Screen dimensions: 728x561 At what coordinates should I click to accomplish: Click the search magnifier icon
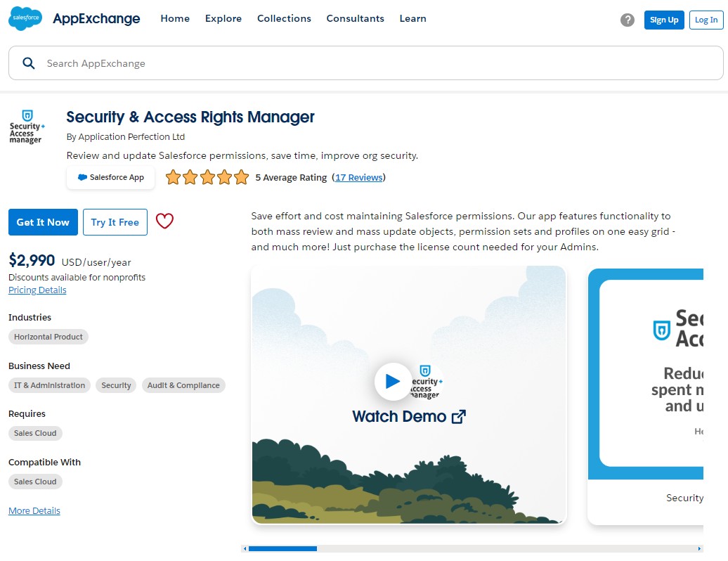coord(28,63)
